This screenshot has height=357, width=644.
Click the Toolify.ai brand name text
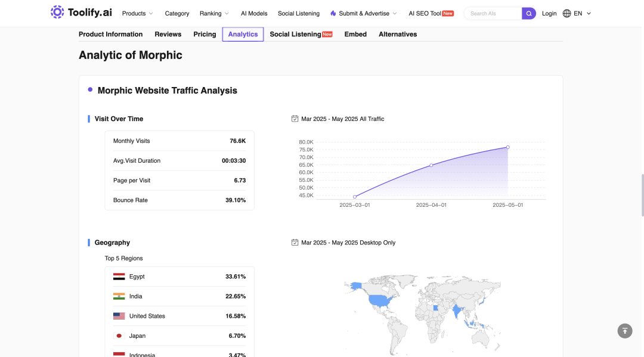point(90,13)
